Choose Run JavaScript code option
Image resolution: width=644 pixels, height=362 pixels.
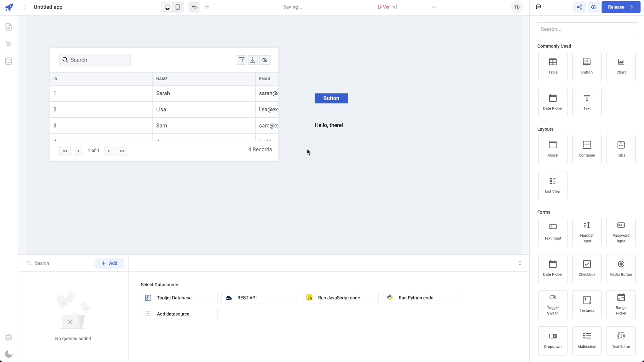(x=340, y=298)
